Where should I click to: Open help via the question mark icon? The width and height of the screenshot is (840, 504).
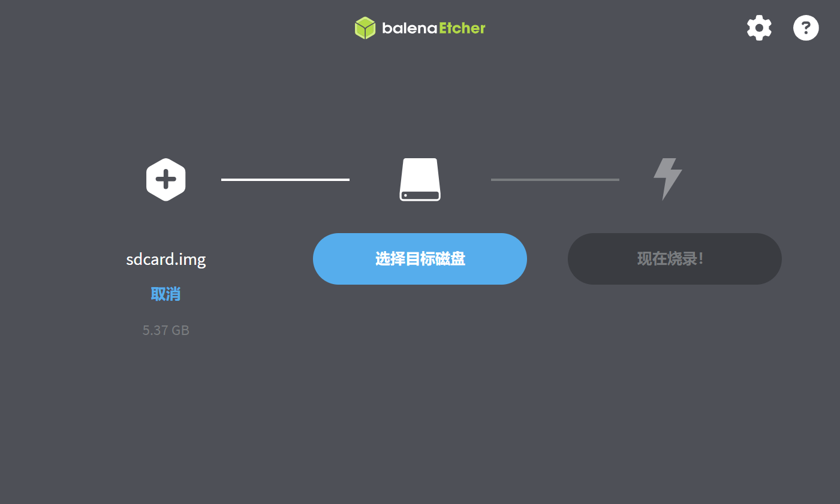806,28
